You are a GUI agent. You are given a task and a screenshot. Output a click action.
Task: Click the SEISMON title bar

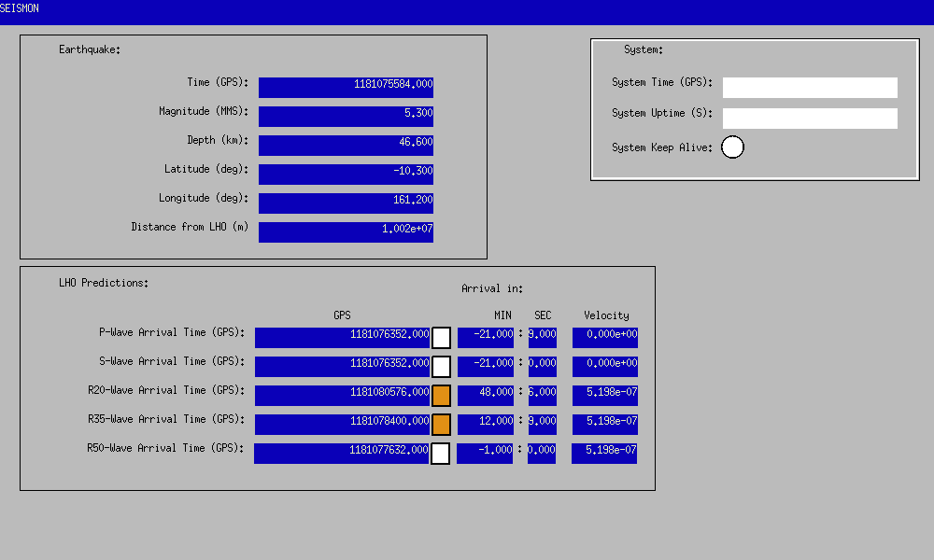[x=467, y=11]
